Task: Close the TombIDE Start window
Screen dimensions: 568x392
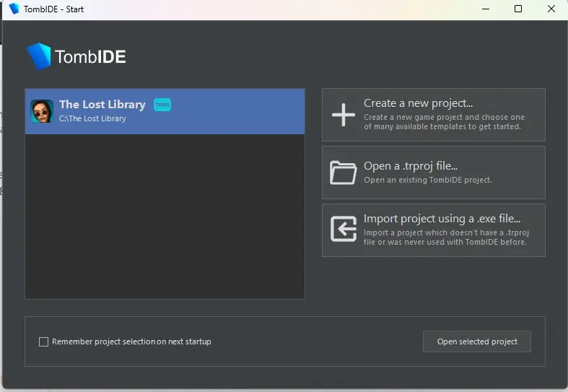Action: (x=551, y=9)
